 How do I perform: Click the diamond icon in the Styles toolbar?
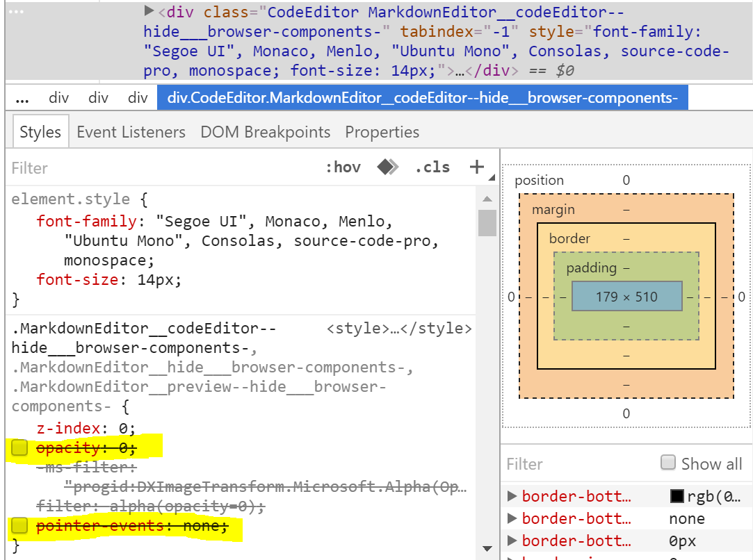click(x=387, y=166)
